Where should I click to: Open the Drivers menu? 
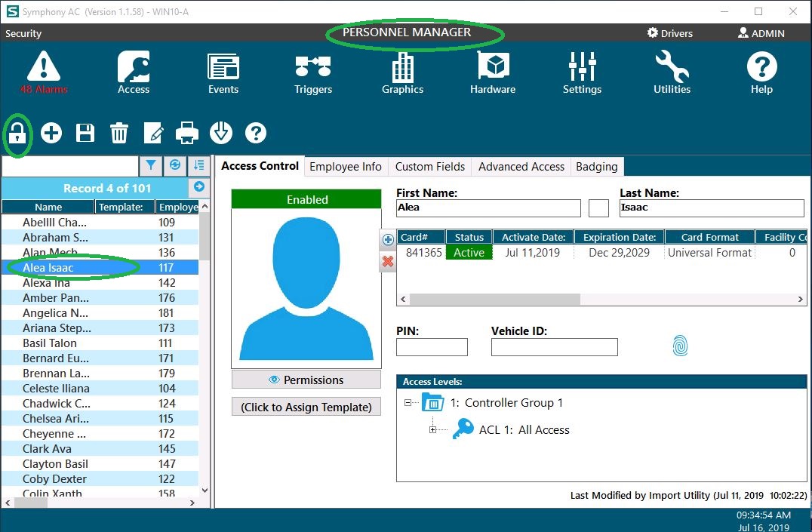tap(669, 33)
